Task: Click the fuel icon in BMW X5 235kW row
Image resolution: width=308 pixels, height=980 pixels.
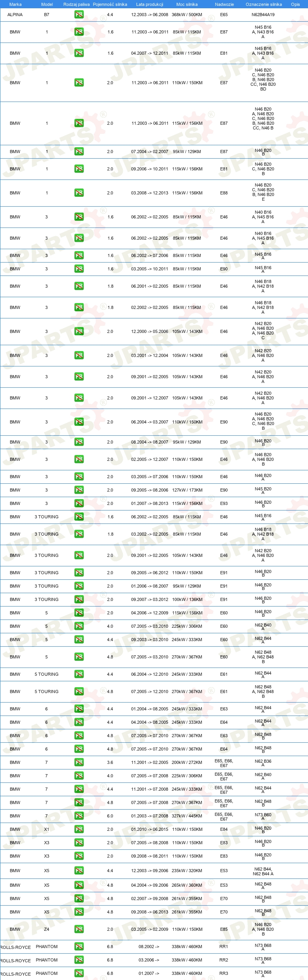Action: [x=79, y=871]
